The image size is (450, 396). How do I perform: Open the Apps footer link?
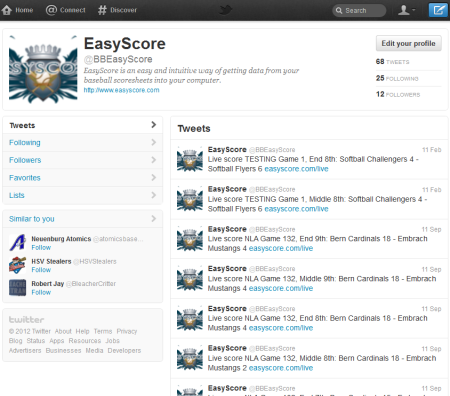pyautogui.click(x=57, y=341)
